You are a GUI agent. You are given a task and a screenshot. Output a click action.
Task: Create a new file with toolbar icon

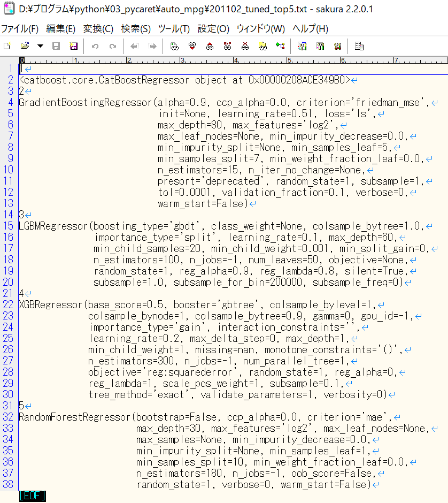[7, 46]
